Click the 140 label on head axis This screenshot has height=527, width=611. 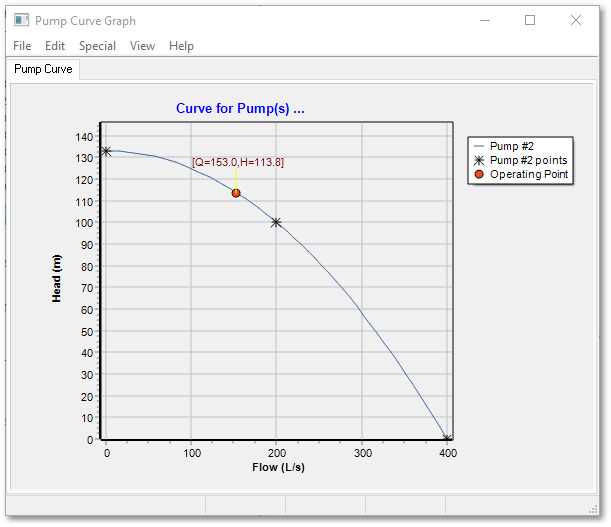coord(84,137)
